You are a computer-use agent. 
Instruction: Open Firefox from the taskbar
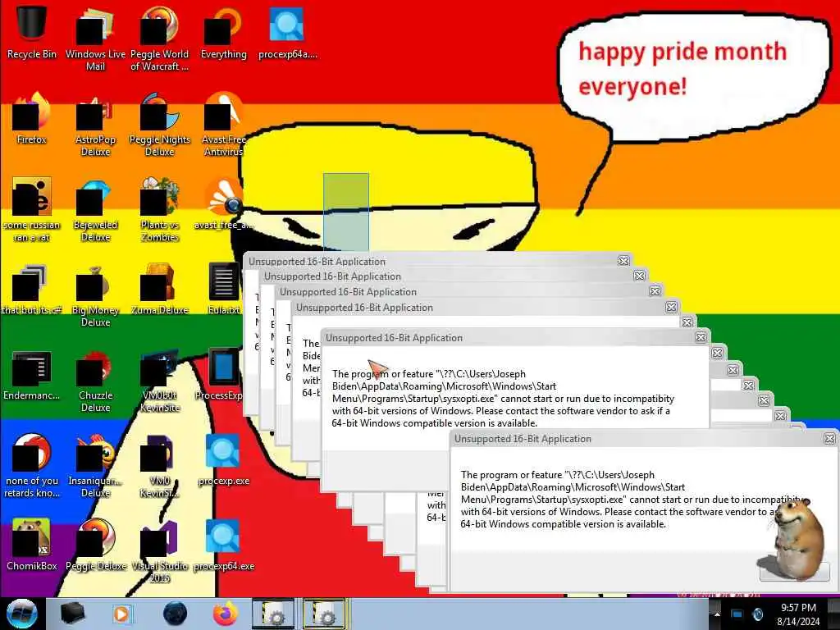click(x=226, y=614)
